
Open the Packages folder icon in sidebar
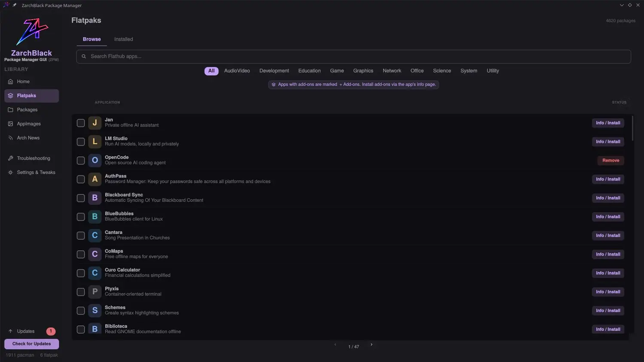(x=11, y=110)
